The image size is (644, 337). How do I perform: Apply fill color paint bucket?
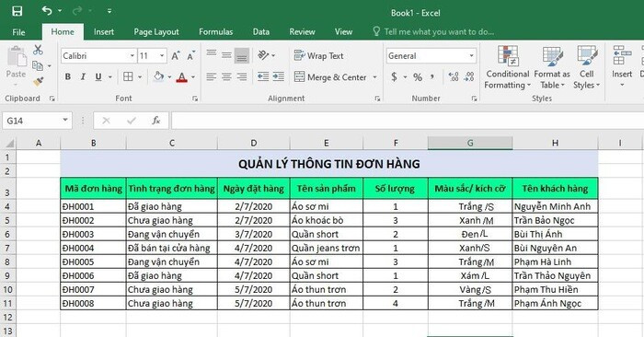(158, 76)
